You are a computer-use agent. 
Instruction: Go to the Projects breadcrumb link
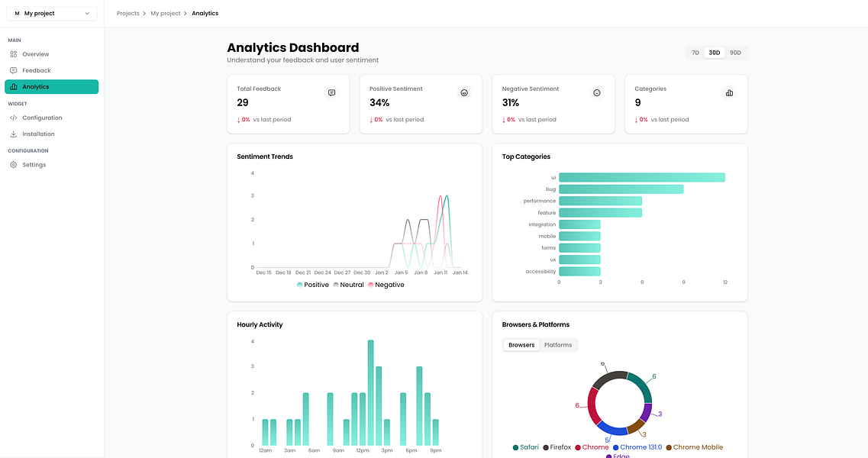pos(128,13)
